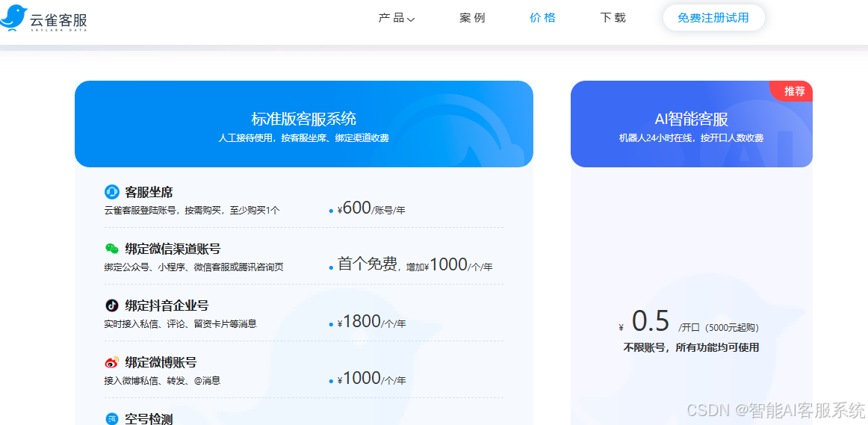Click 不限账号，所有功能均可使用 text

(692, 347)
